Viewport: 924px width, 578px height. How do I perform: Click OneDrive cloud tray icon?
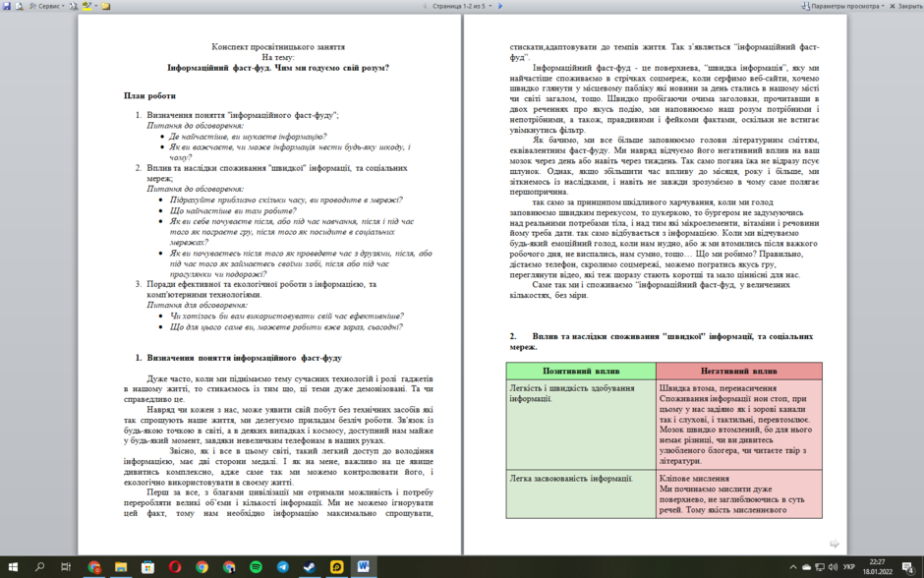pos(806,567)
